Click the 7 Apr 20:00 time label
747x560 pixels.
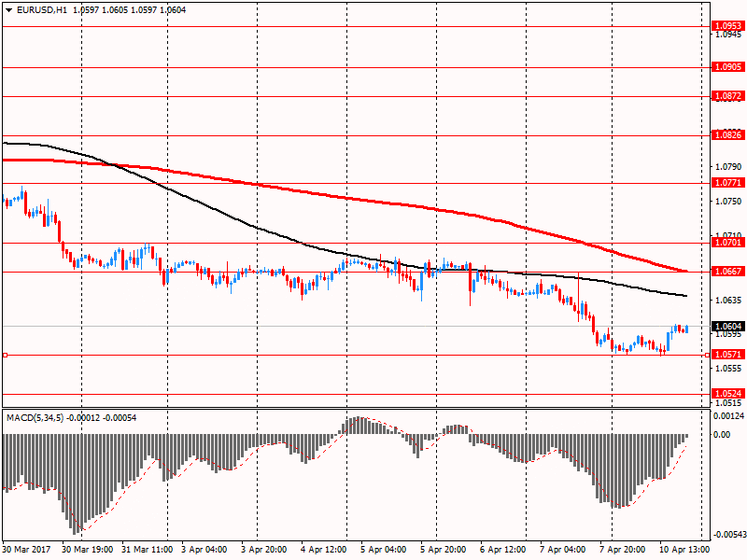coord(622,550)
